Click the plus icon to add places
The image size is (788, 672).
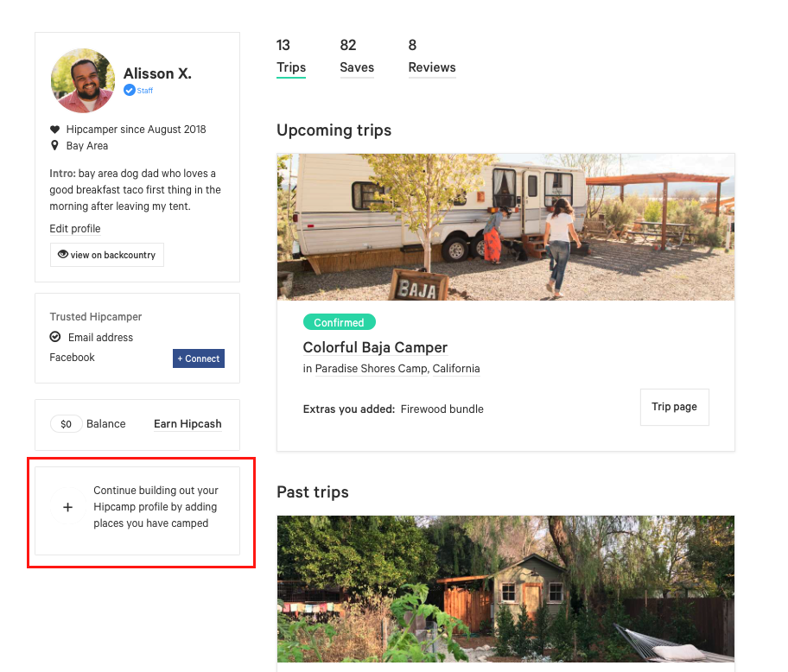68,507
